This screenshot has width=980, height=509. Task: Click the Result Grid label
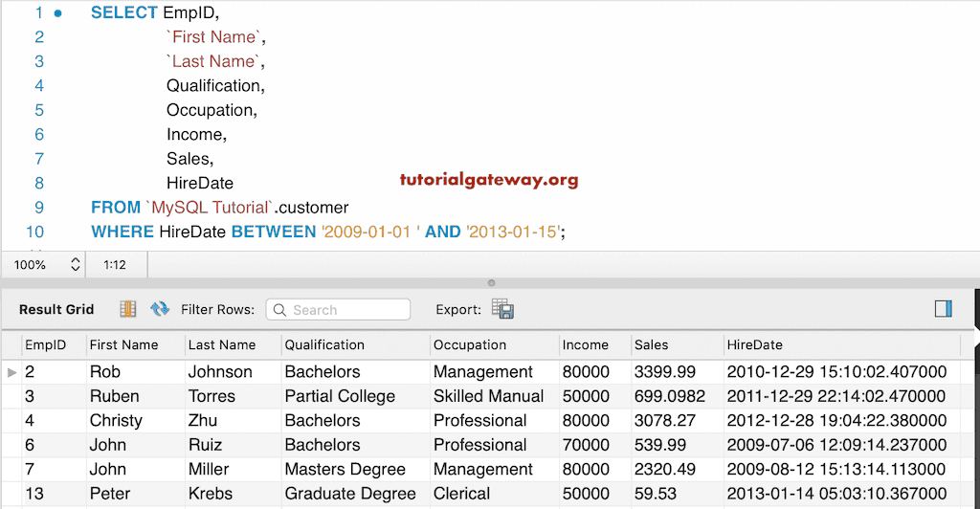56,310
